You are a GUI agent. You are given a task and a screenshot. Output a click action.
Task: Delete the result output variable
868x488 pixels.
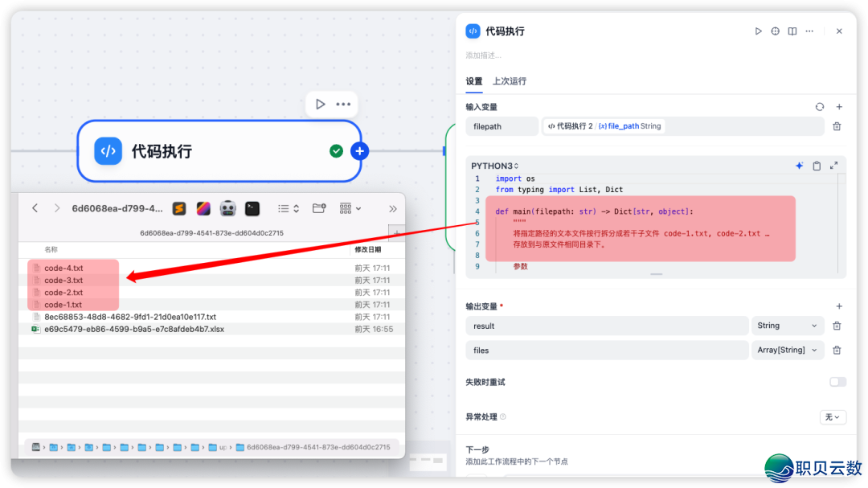[x=837, y=326]
